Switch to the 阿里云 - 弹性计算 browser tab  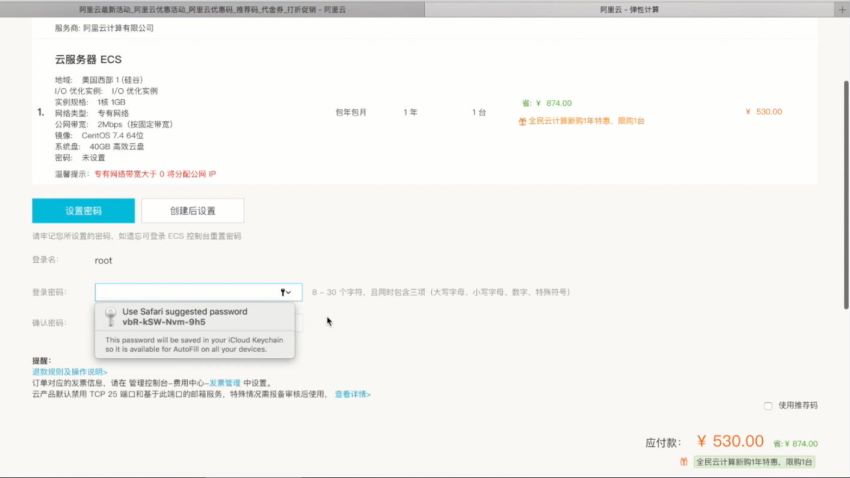[x=629, y=9]
